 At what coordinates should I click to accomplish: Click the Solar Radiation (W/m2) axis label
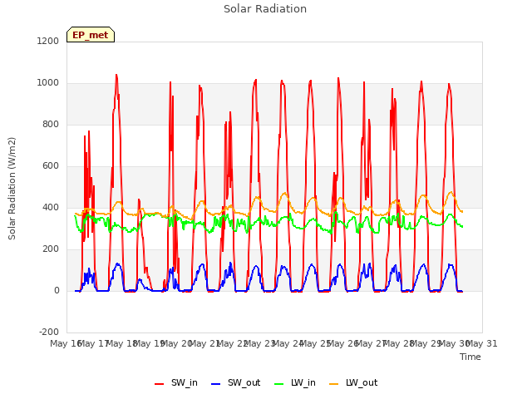tap(12, 189)
